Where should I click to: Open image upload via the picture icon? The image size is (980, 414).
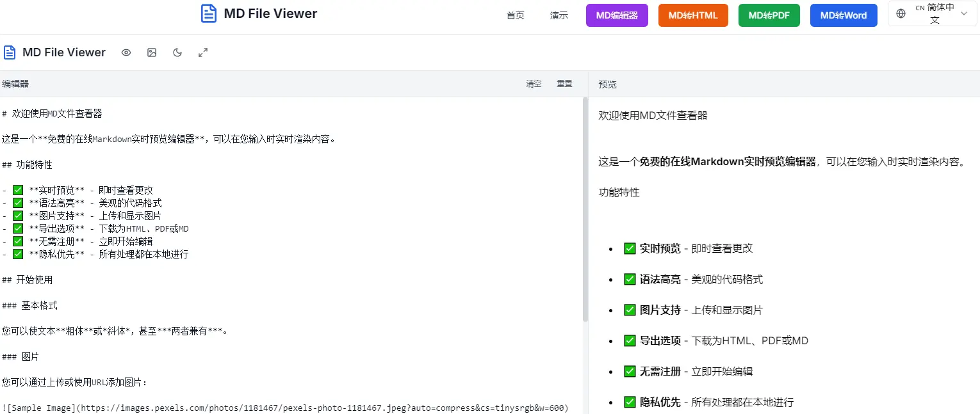pos(152,52)
